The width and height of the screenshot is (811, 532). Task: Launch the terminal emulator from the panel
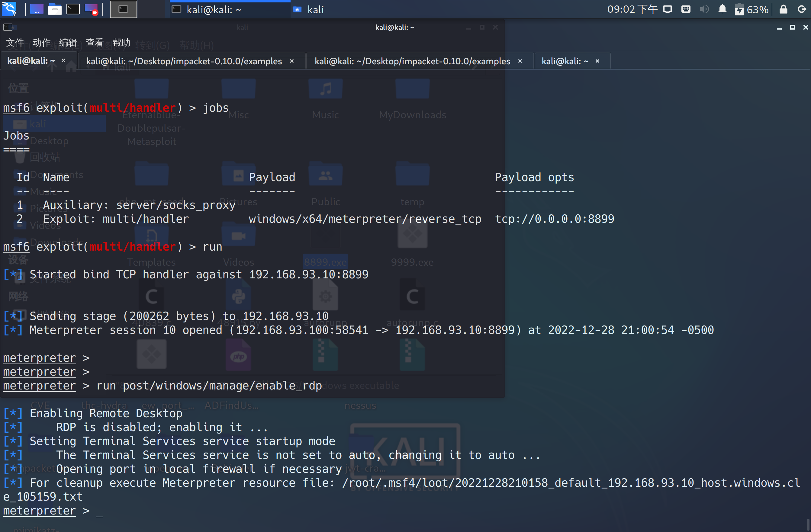72,9
